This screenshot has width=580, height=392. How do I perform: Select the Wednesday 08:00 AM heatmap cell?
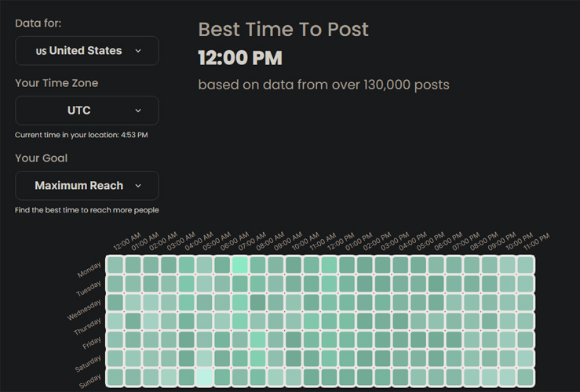[257, 303]
